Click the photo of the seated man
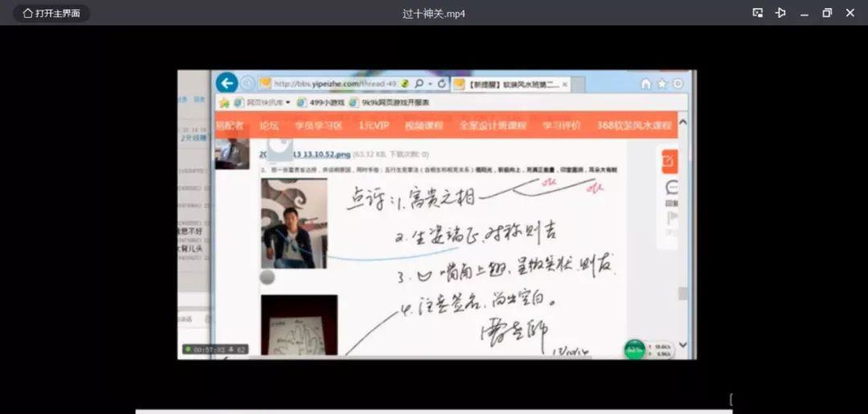This screenshot has height=414, width=868. point(294,223)
